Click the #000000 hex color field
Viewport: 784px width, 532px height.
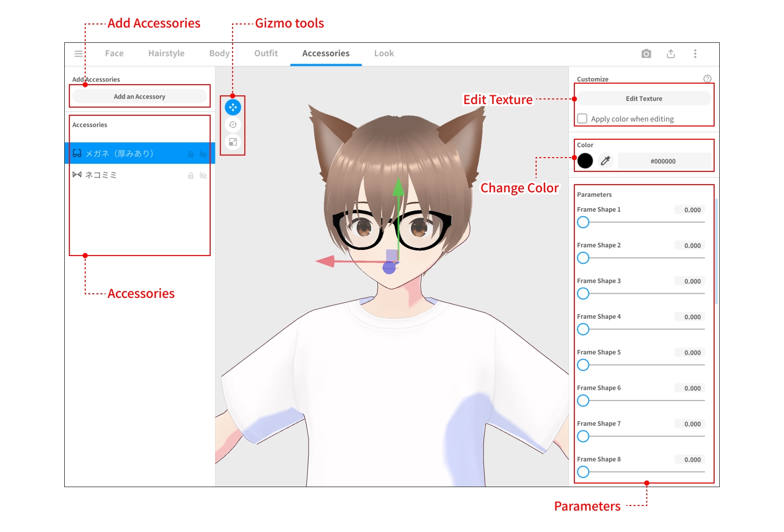663,161
